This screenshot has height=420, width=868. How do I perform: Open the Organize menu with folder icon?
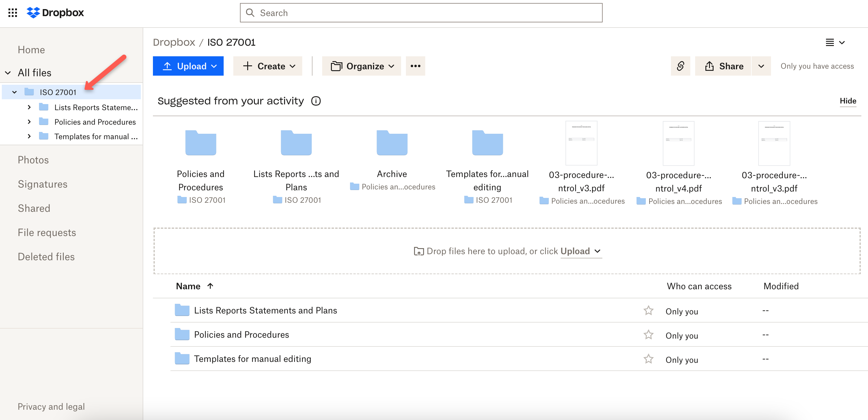[x=361, y=66]
